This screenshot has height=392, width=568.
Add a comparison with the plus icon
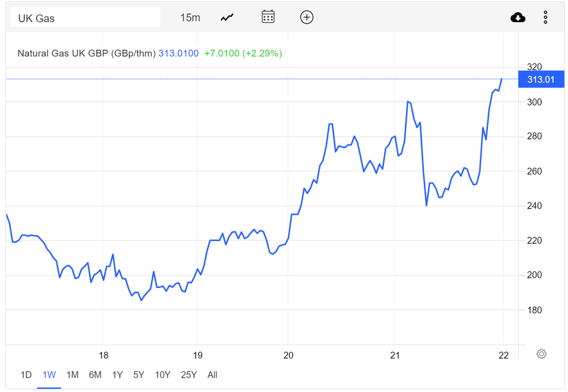(x=307, y=17)
